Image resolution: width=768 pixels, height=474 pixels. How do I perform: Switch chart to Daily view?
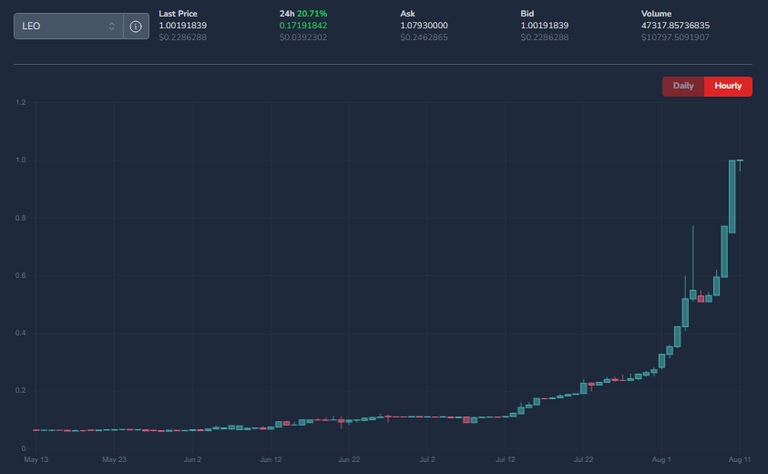click(x=683, y=86)
